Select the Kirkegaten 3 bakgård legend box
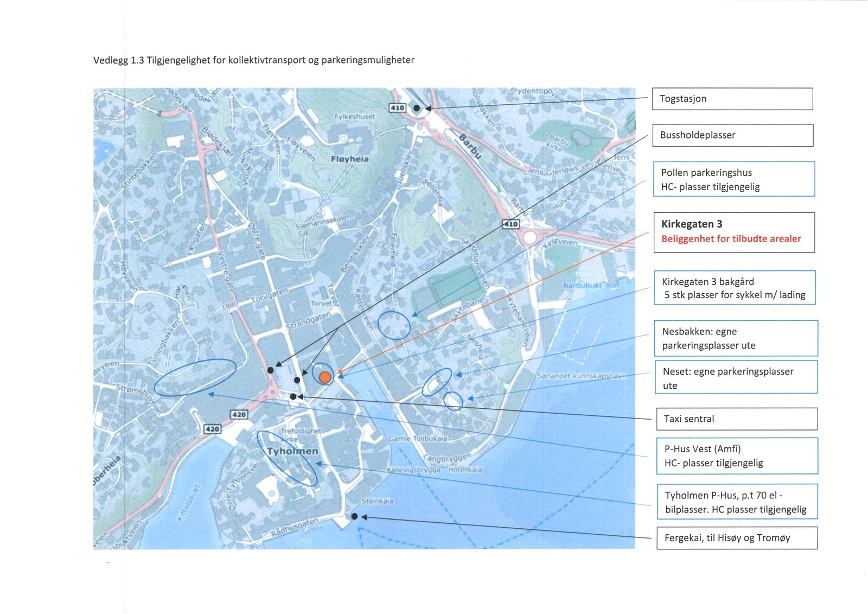The width and height of the screenshot is (868, 614). pos(735,288)
